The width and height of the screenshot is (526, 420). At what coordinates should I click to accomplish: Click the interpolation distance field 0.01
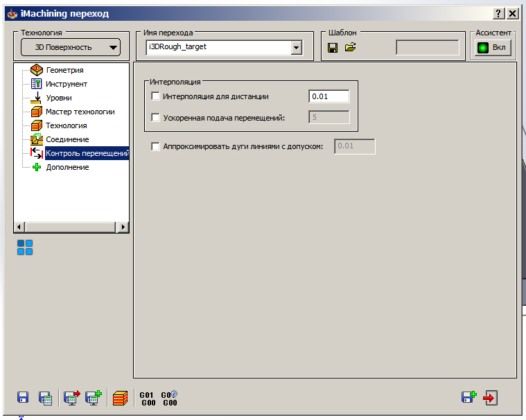pos(328,96)
